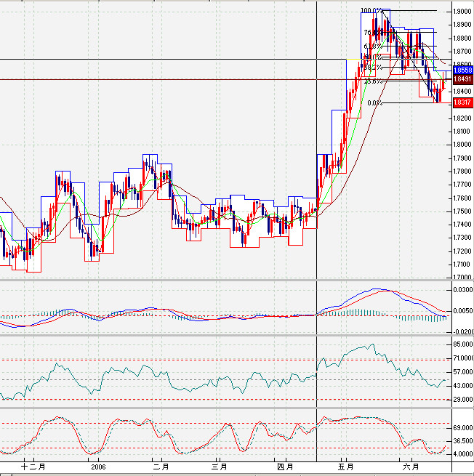Select the 四月 month label
The image size is (474, 476).
tap(285, 467)
